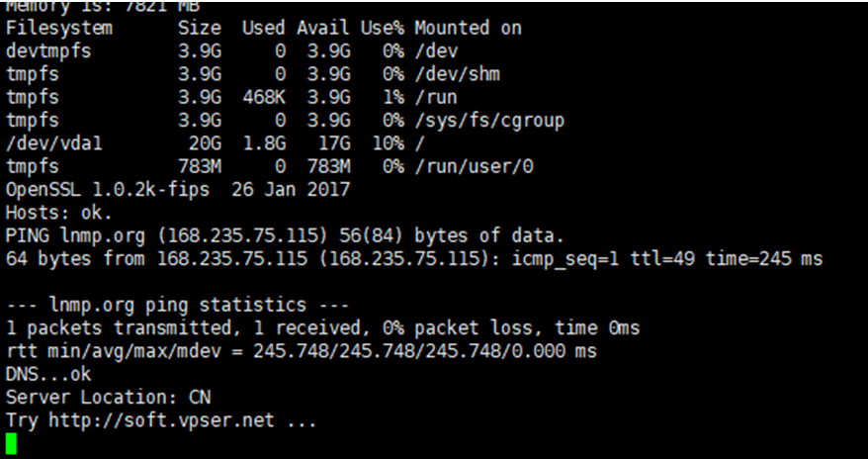Click the green terminal cursor block
The height and width of the screenshot is (459, 868).
coord(11,444)
